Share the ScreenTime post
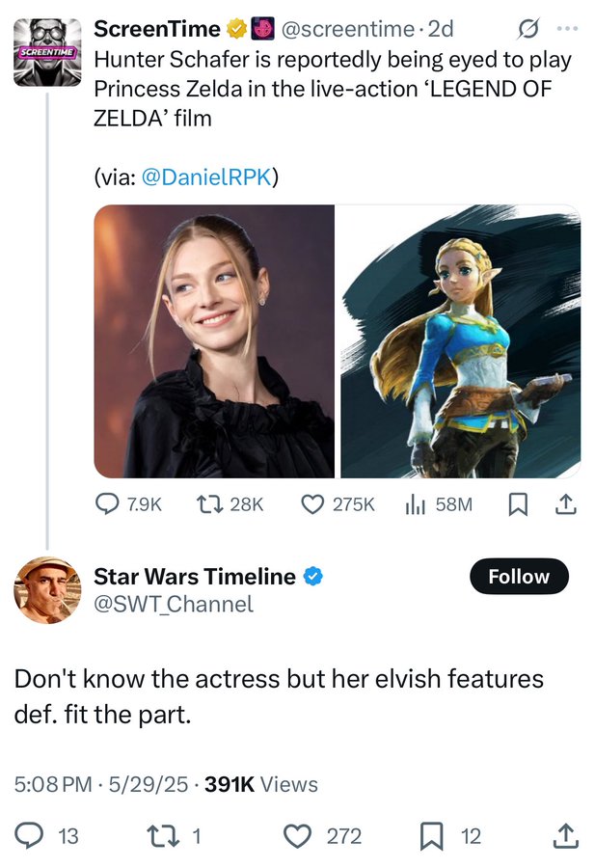 click(x=565, y=504)
